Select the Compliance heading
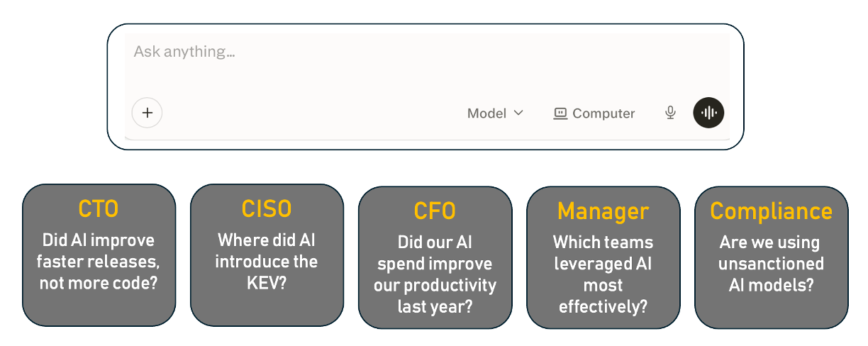 [x=771, y=211]
